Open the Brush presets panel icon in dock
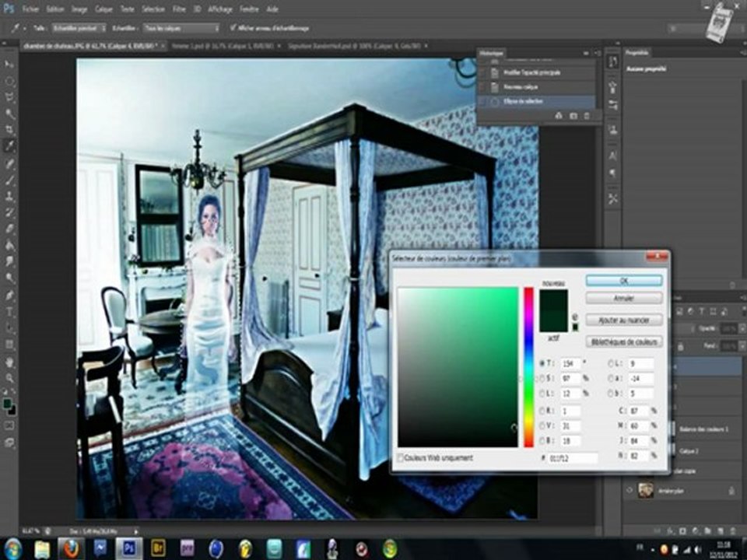The height and width of the screenshot is (560, 747). pyautogui.click(x=612, y=88)
